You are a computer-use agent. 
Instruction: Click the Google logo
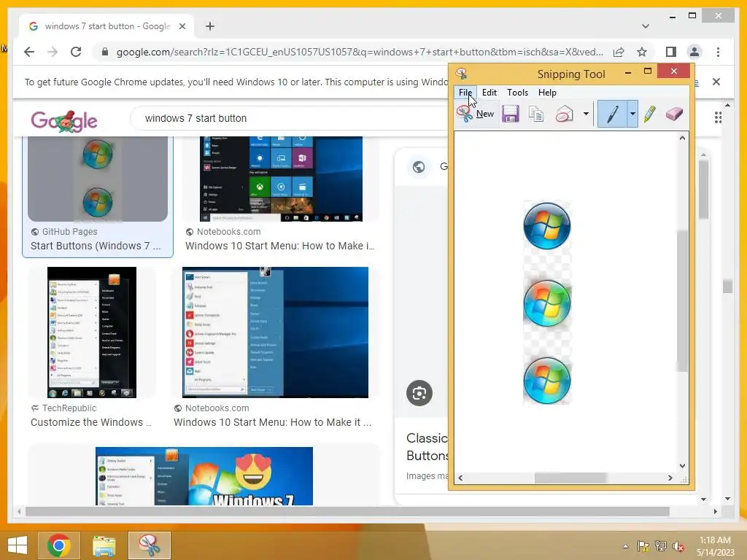click(x=64, y=120)
